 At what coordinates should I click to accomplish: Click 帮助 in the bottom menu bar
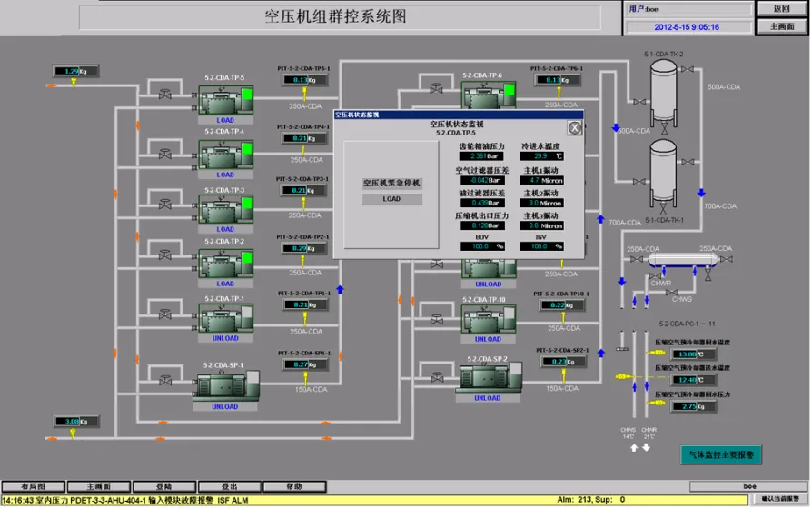point(294,486)
